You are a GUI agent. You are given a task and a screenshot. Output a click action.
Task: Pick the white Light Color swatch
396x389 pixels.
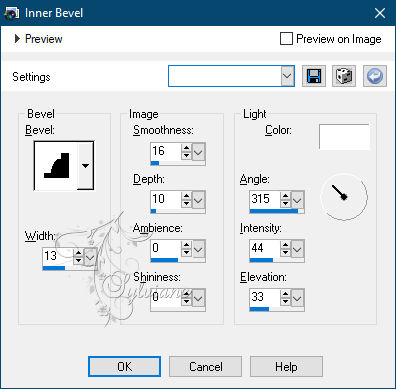[344, 137]
